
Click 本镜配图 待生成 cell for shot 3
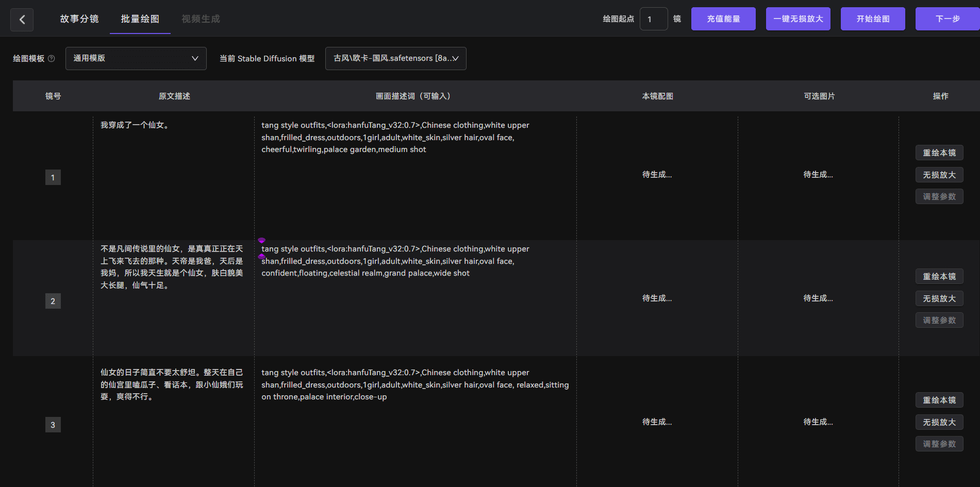657,422
